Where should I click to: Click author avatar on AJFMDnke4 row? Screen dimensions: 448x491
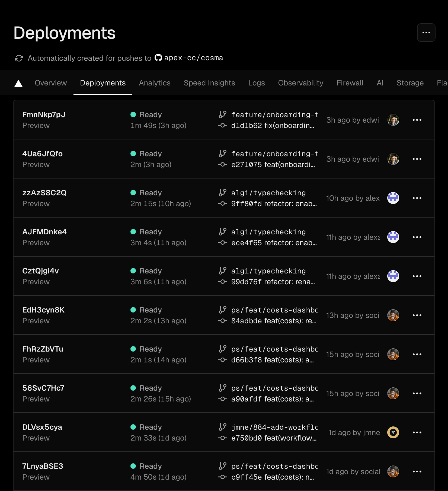click(393, 237)
